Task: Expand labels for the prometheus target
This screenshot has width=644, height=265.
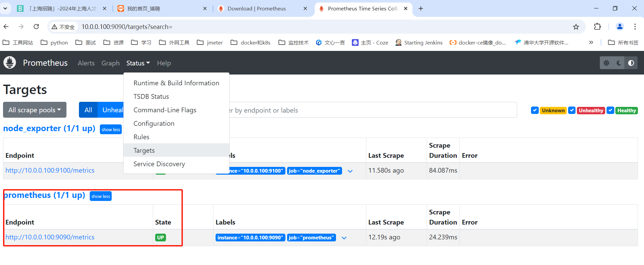Action: click(x=344, y=238)
